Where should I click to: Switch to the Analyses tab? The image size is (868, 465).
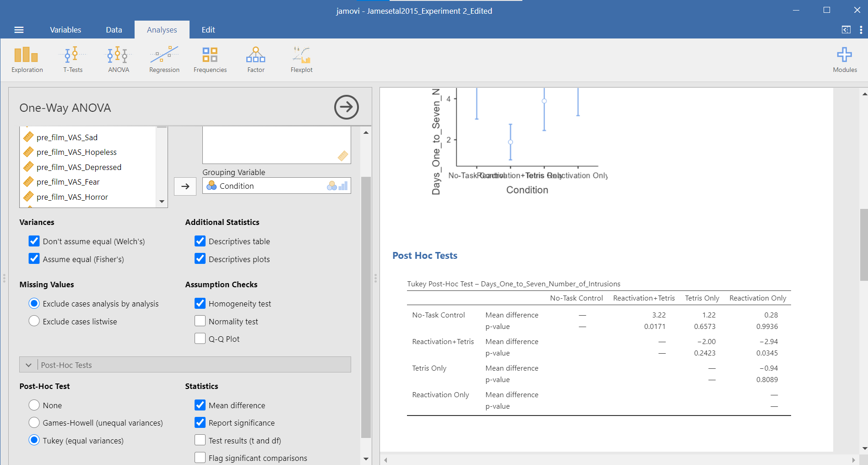pos(162,30)
